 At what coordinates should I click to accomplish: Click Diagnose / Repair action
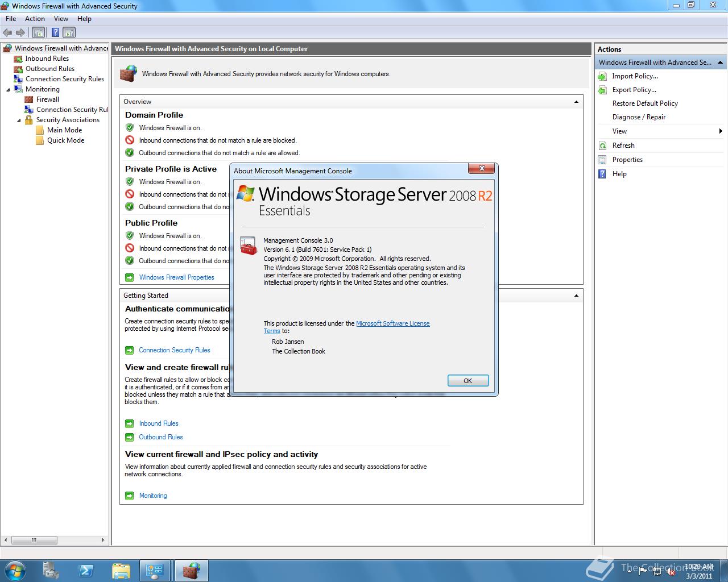[x=639, y=117]
